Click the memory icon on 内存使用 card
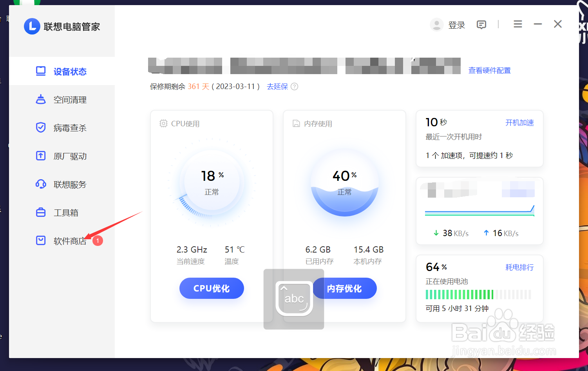Viewport: 588px width, 371px height. [x=297, y=123]
